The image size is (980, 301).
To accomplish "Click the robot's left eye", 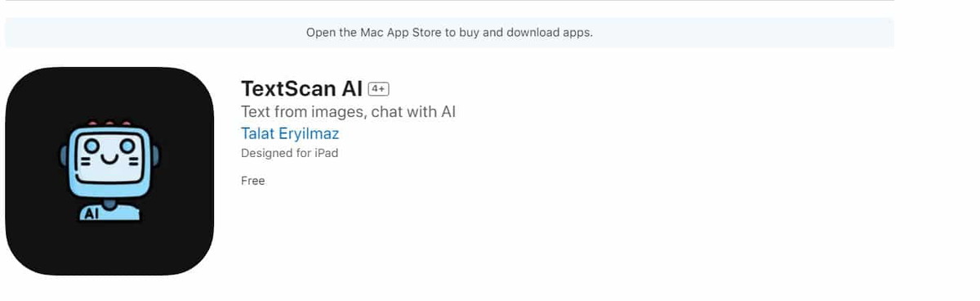I will point(92,146).
